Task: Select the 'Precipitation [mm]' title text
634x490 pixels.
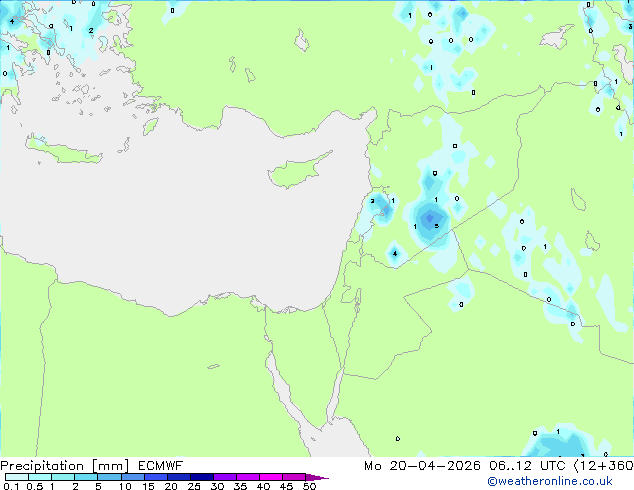Action: 65,466
